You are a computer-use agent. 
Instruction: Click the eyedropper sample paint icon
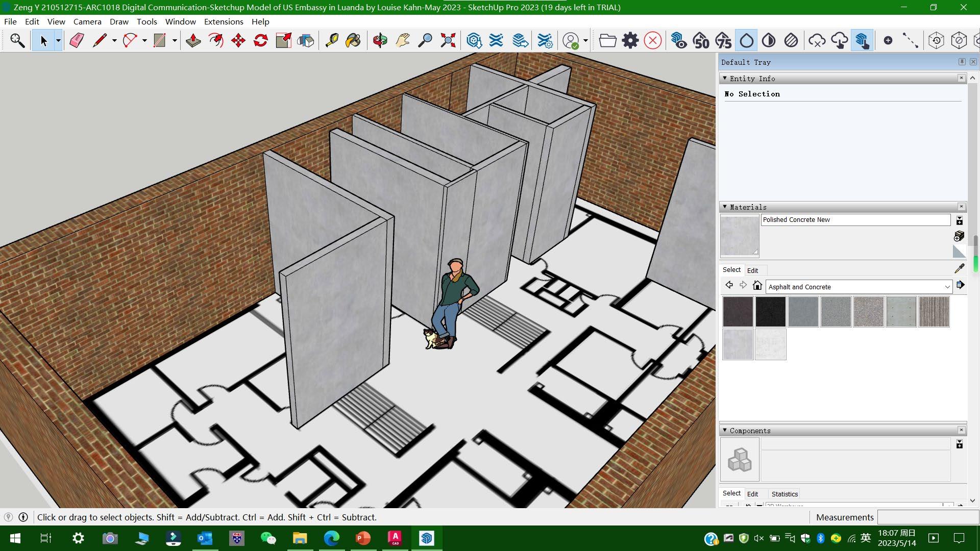click(959, 268)
